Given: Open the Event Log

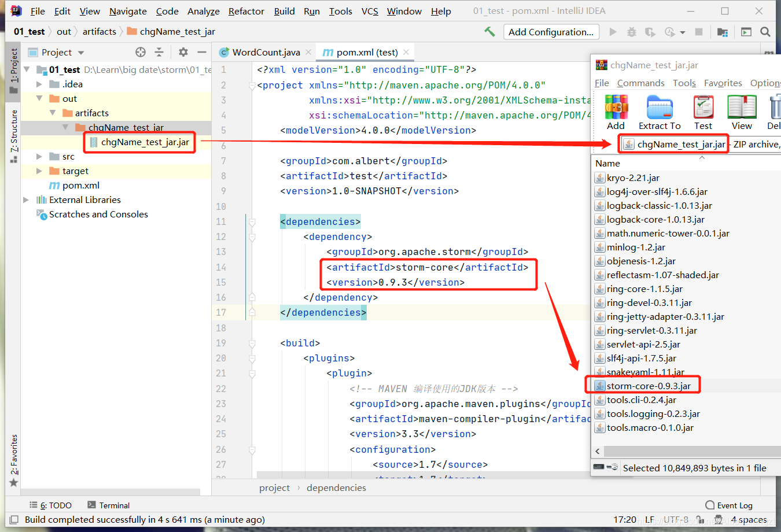Looking at the screenshot, I should [729, 505].
